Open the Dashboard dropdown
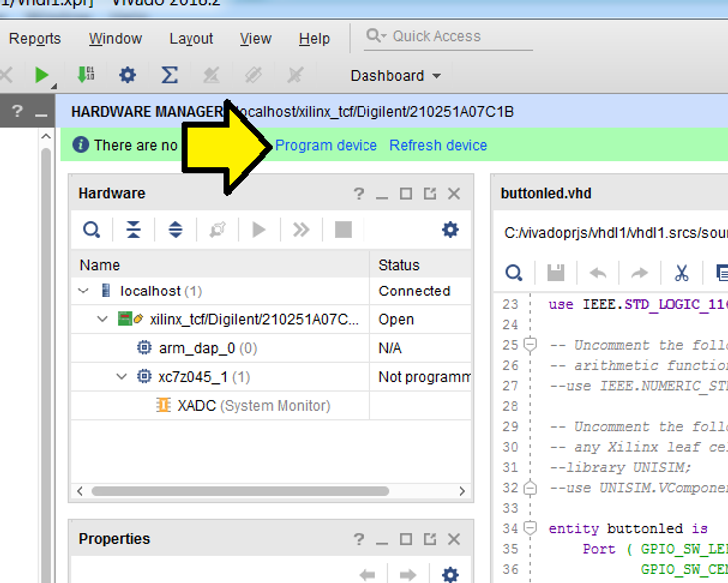The width and height of the screenshot is (728, 583). [x=394, y=76]
